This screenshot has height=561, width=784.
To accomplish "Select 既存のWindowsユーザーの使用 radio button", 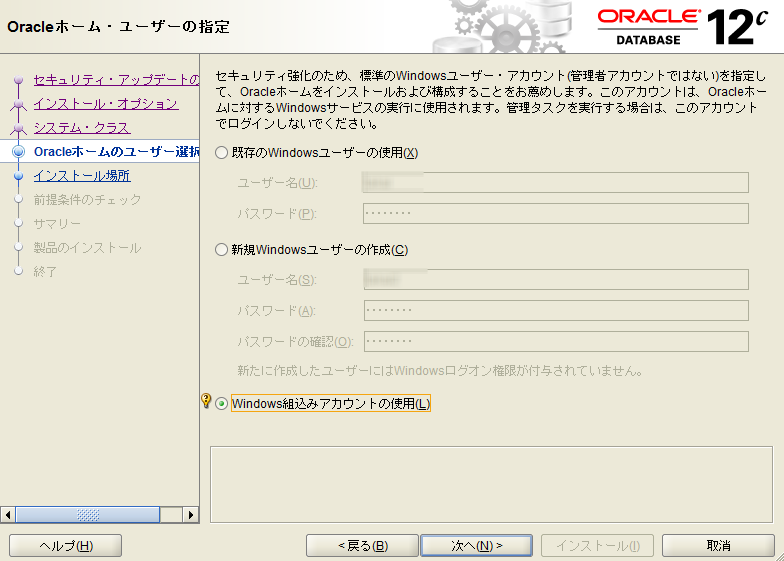I will 222,152.
